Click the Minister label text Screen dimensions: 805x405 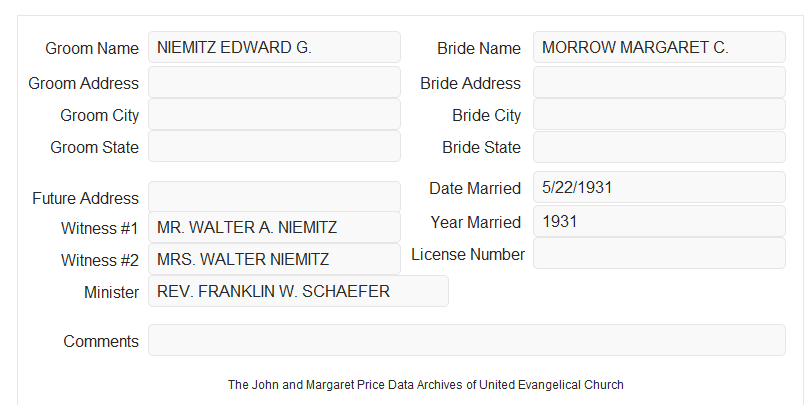click(x=111, y=292)
